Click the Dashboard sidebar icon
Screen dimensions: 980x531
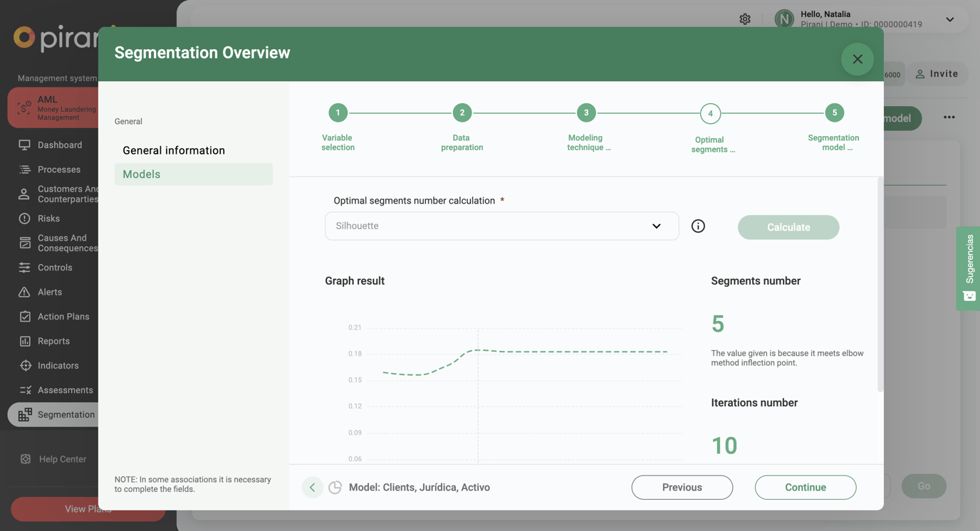[x=25, y=145]
